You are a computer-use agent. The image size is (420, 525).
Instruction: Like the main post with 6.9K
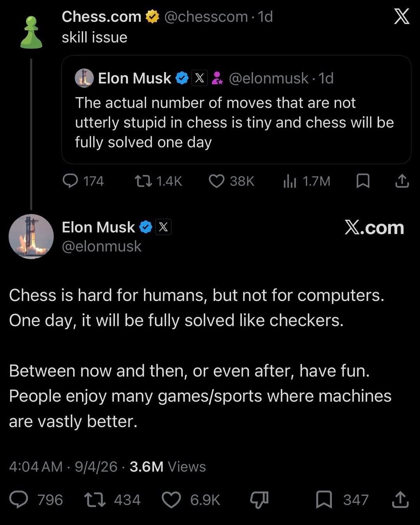tap(191, 500)
